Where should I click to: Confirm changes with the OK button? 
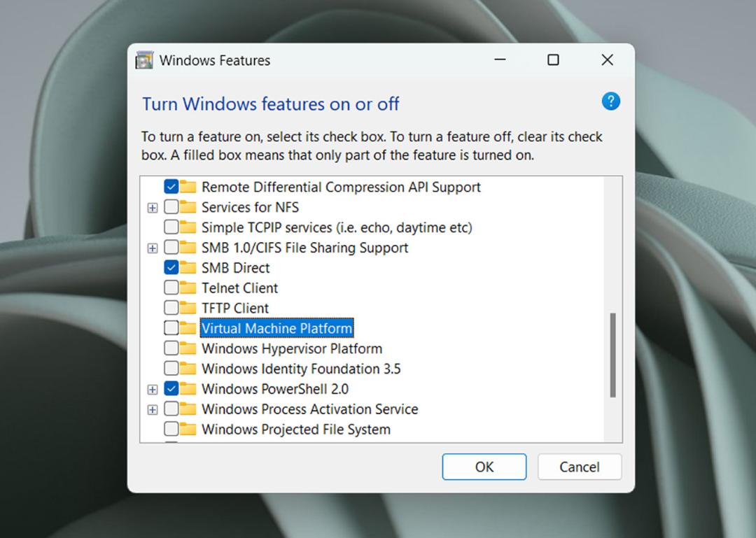point(484,467)
